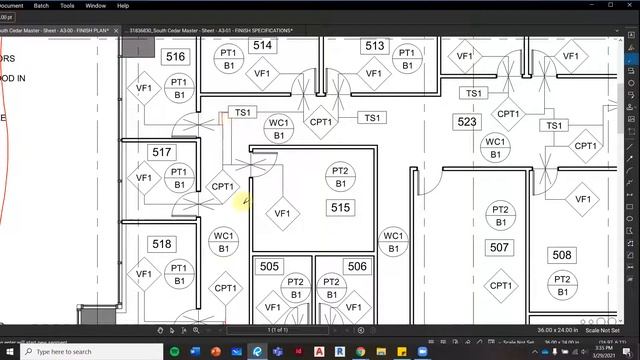Open the Tools menu
Viewport: 640px width, 360px height.
click(x=67, y=6)
